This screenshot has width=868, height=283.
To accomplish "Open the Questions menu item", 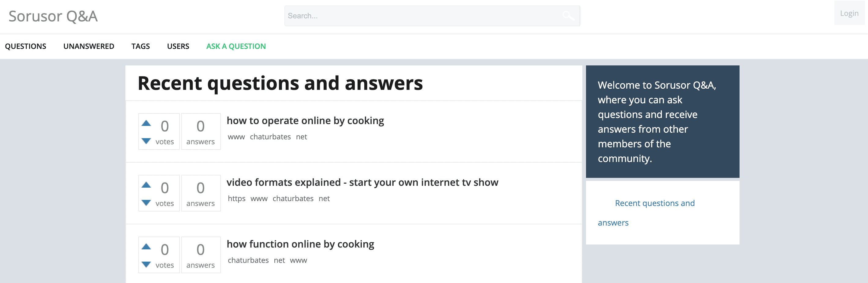I will pyautogui.click(x=26, y=46).
